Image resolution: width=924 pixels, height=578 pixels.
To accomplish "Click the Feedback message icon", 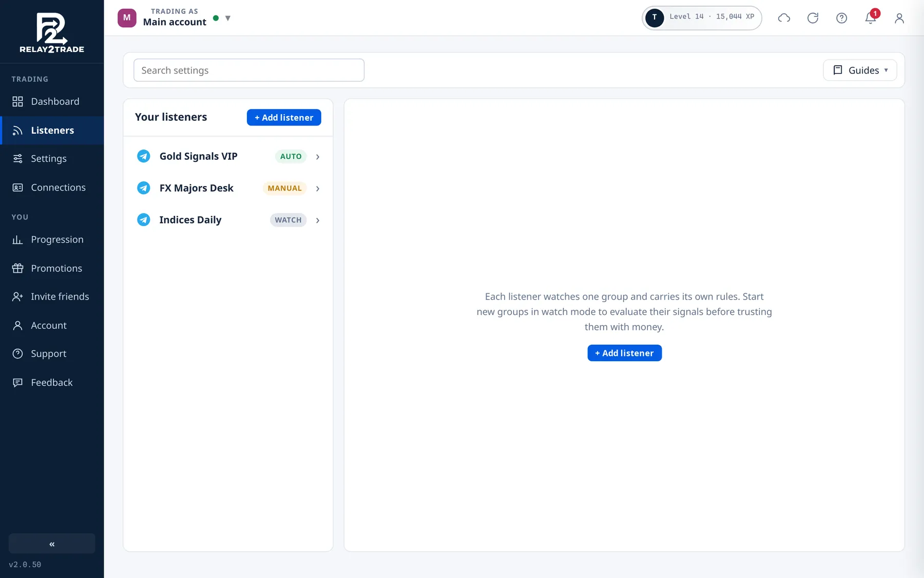I will click(17, 383).
